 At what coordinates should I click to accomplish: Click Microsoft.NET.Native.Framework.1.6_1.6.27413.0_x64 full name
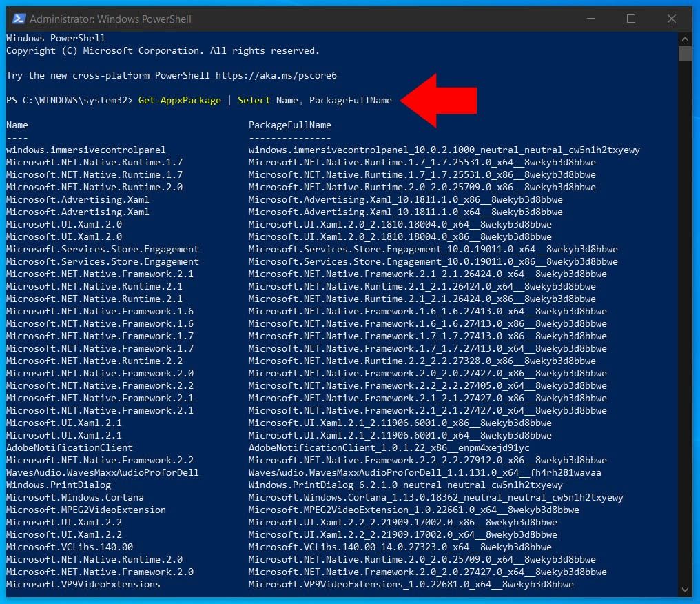click(x=428, y=312)
